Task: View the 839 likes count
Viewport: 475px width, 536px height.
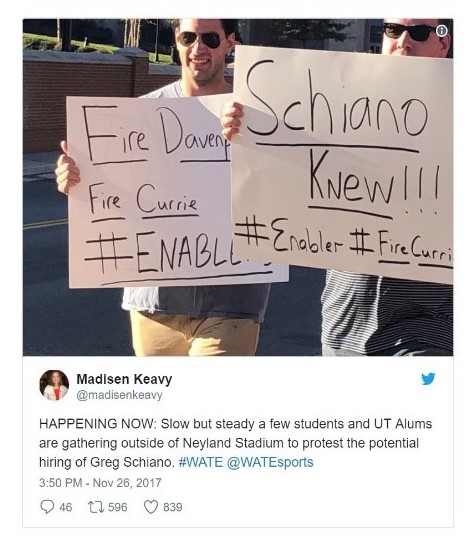Action: coord(173,507)
